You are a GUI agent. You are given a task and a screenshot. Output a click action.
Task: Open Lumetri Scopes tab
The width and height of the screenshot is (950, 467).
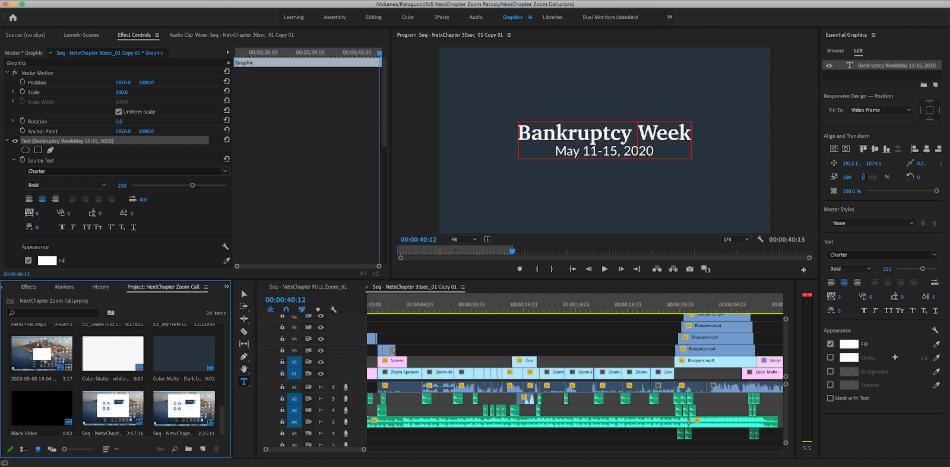82,35
